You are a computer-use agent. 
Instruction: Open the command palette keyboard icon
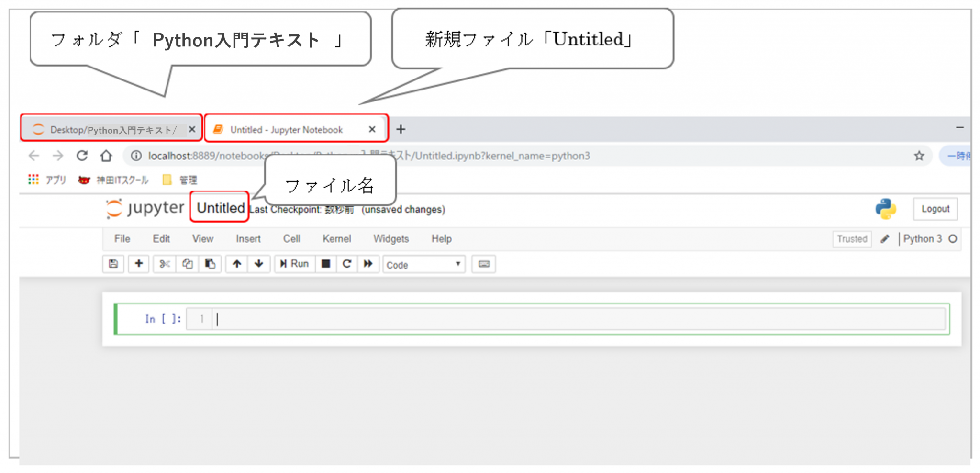click(484, 264)
